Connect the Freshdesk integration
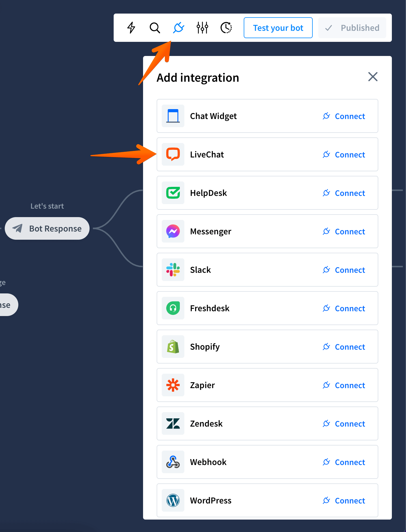 (344, 308)
